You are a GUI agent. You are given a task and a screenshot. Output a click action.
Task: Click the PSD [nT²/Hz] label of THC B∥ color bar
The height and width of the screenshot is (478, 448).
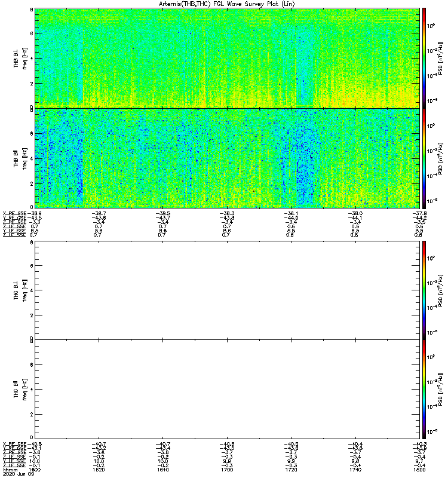point(441,390)
